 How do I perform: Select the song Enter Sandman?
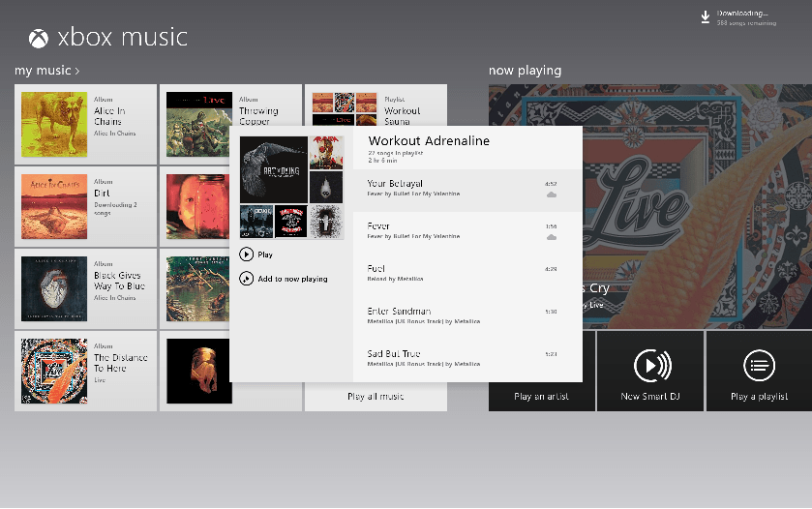467,317
